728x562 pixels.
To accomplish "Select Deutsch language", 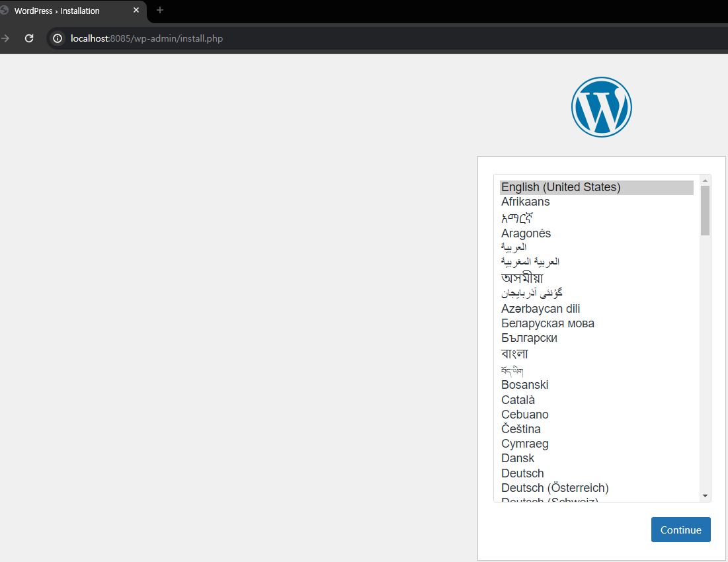I will point(596,473).
